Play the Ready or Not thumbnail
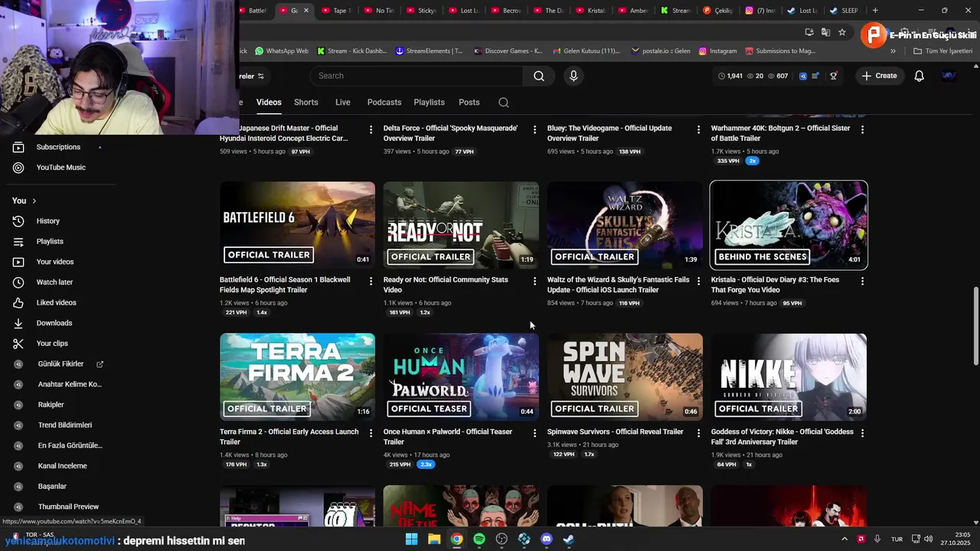This screenshot has width=980, height=551. (x=461, y=225)
